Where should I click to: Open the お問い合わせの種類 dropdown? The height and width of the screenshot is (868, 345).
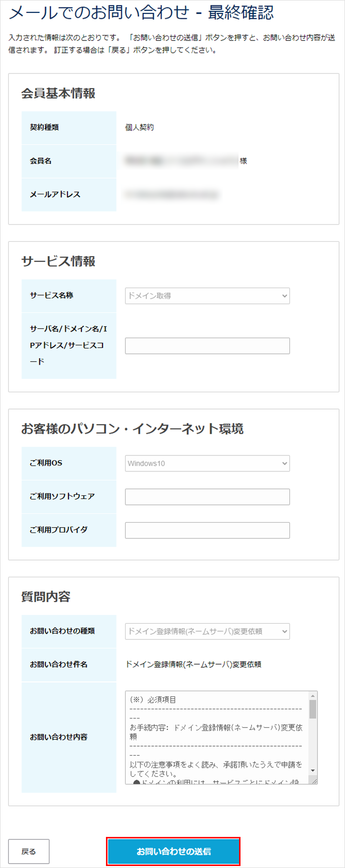pos(207,631)
